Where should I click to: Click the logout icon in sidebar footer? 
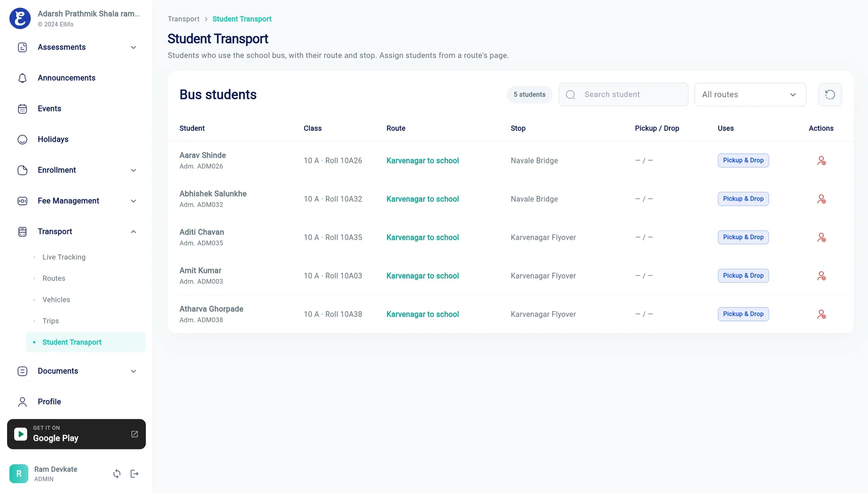click(135, 474)
